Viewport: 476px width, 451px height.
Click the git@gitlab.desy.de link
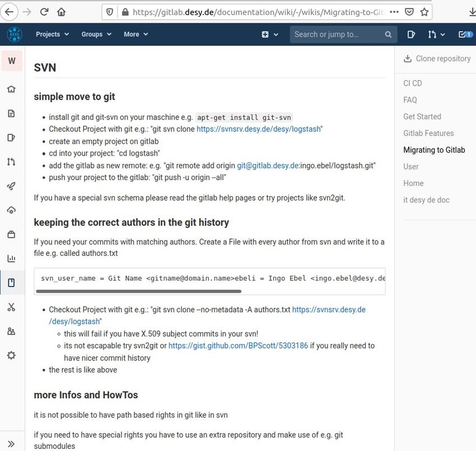268,166
